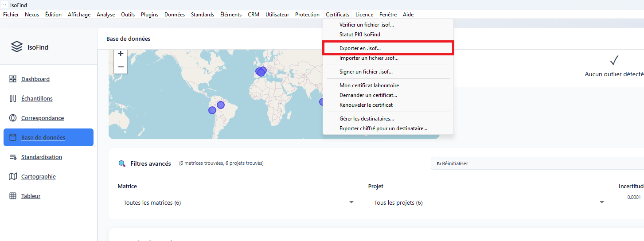Screen dimensions: 644x241
Task: Click the IsoFind stacked-layers logo icon
Action: click(x=17, y=47)
